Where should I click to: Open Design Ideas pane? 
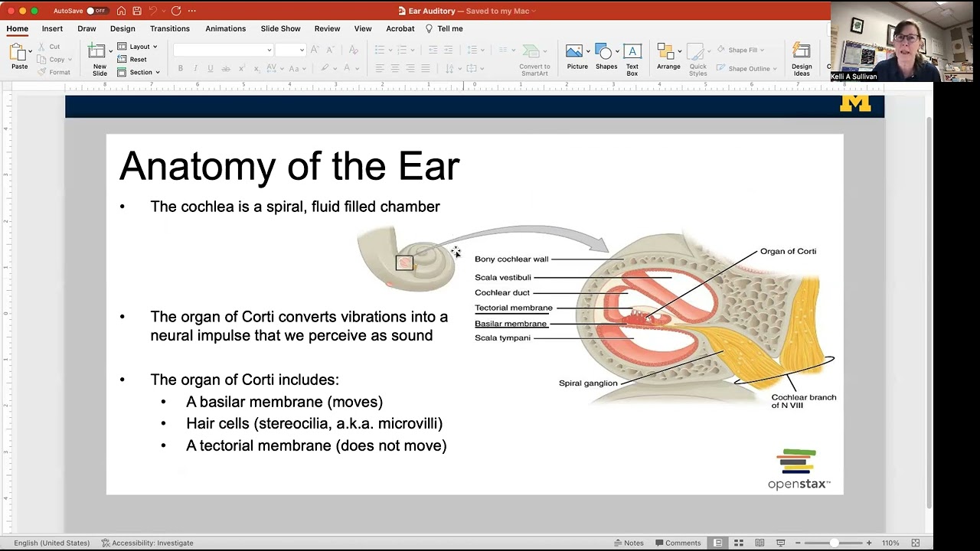tap(802, 59)
